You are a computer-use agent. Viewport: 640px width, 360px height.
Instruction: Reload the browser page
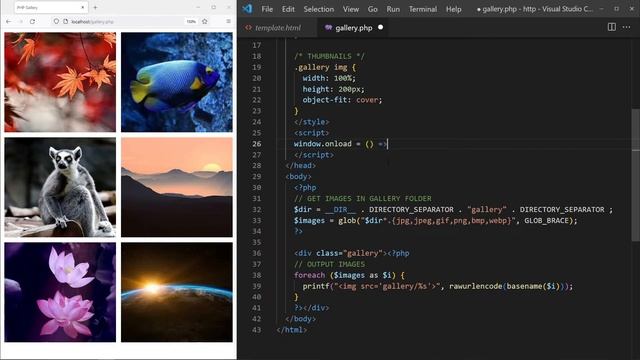[x=32, y=21]
